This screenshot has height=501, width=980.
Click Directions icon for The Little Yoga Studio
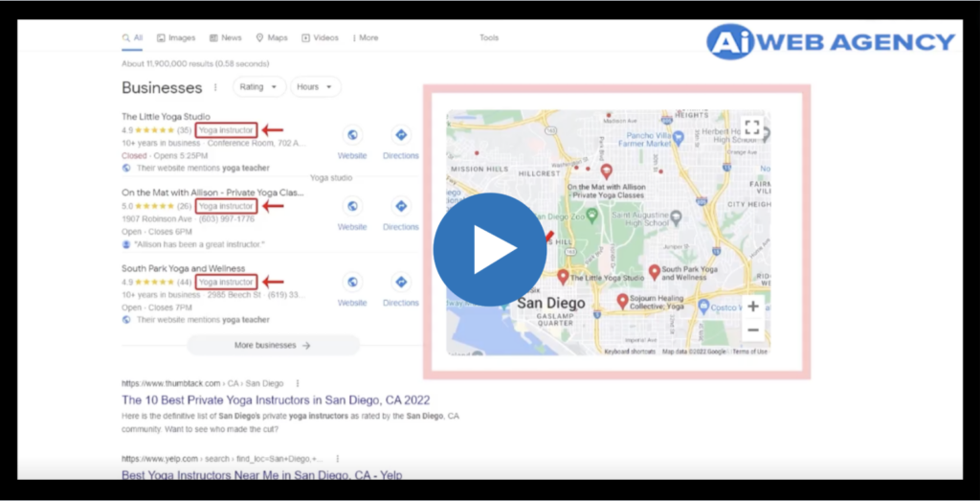tap(401, 136)
